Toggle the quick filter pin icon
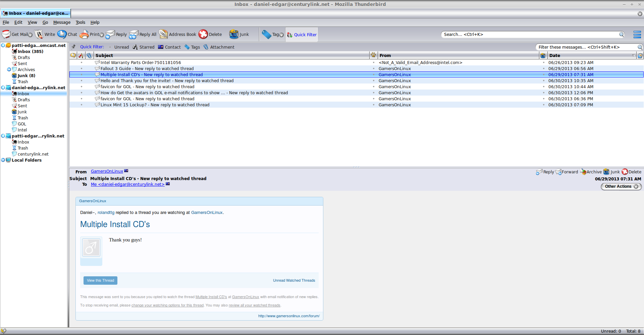The height and width of the screenshot is (335, 644). [x=73, y=47]
